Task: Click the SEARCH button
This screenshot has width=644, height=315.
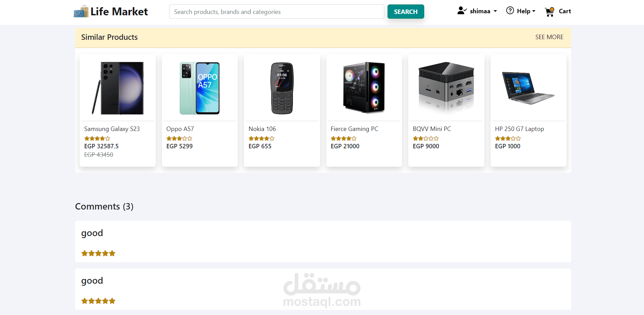Action: (x=406, y=12)
